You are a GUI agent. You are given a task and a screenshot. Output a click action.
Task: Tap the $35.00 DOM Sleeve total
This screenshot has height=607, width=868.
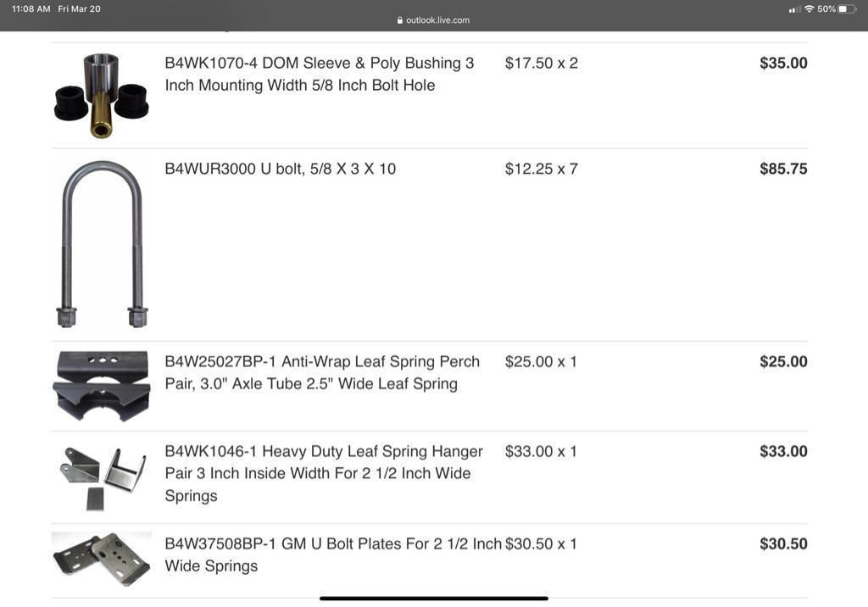[x=783, y=63]
